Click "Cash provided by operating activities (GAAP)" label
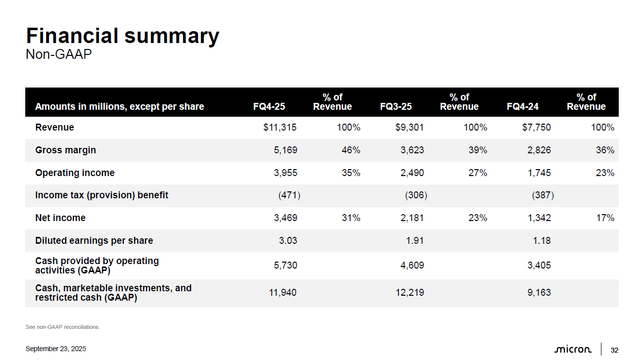644x362 pixels. pyautogui.click(x=97, y=266)
